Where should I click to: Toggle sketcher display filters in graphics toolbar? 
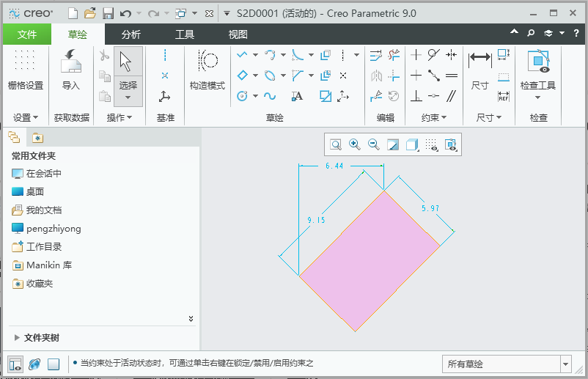431,144
